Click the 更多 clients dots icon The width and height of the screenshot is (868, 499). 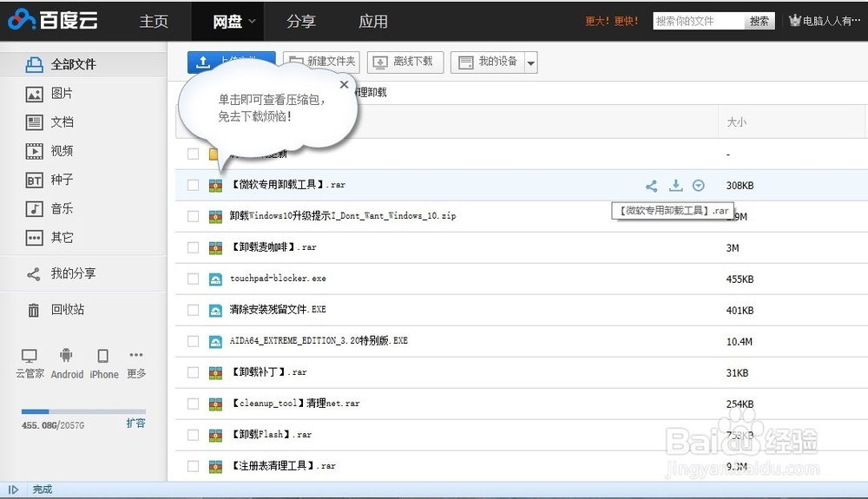pos(136,355)
